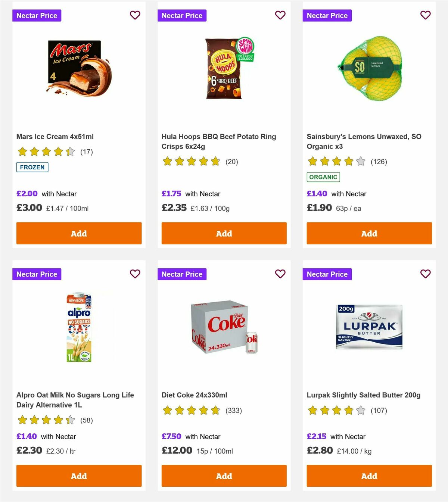Toggle the Diet Coke favorite heart
This screenshot has width=448, height=502.
[280, 274]
